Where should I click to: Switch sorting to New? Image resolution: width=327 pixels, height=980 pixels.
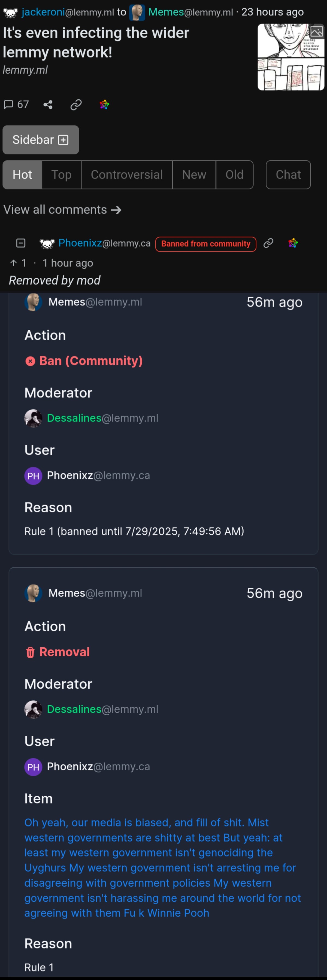tap(194, 174)
